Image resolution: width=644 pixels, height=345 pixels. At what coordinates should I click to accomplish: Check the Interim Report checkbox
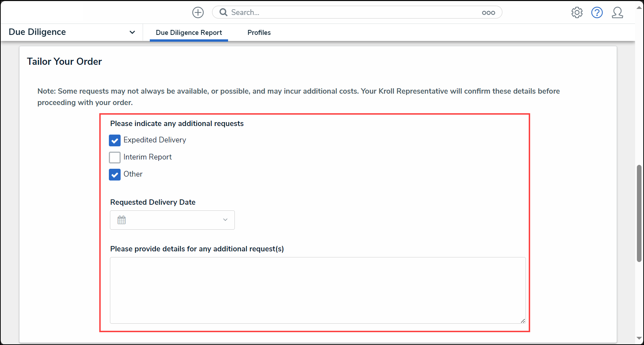(115, 157)
